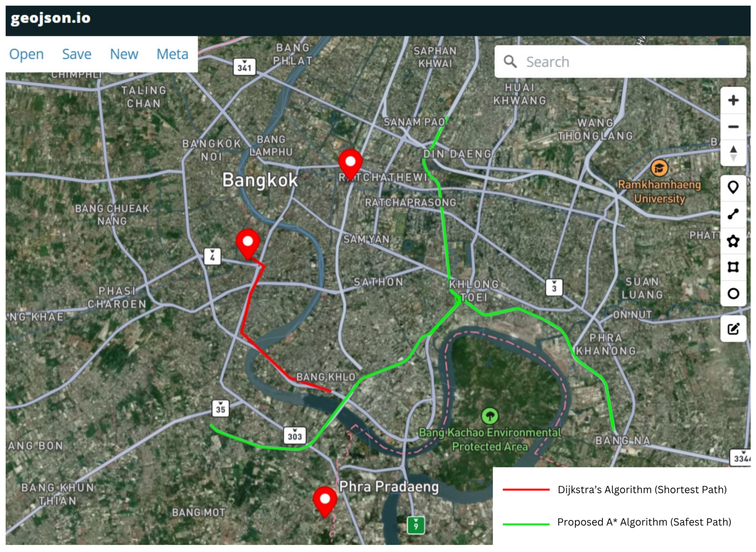Reset map bearing with compass arrow

point(733,153)
